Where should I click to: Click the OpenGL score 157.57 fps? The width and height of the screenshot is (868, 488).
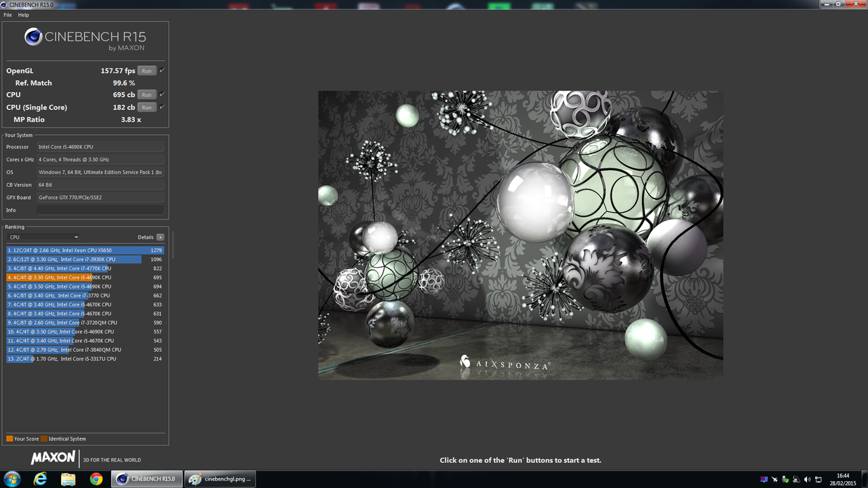coord(118,70)
